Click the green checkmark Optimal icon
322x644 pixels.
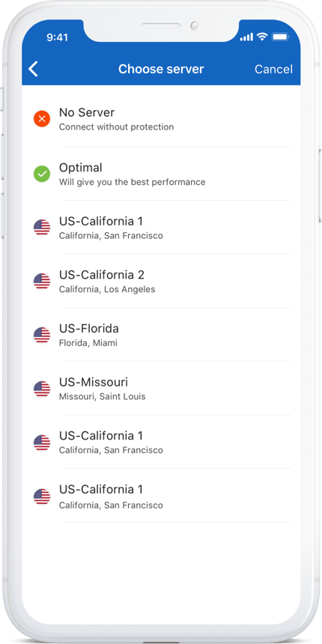click(x=42, y=174)
